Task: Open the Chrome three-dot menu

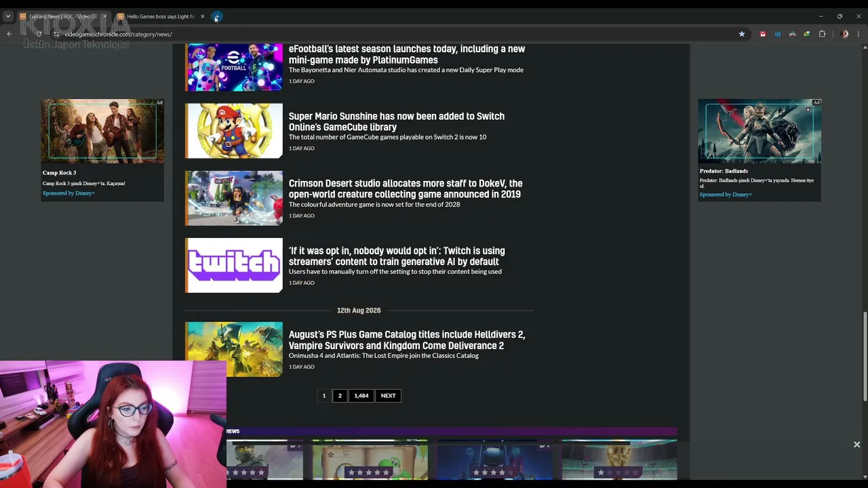Action: click(x=859, y=34)
